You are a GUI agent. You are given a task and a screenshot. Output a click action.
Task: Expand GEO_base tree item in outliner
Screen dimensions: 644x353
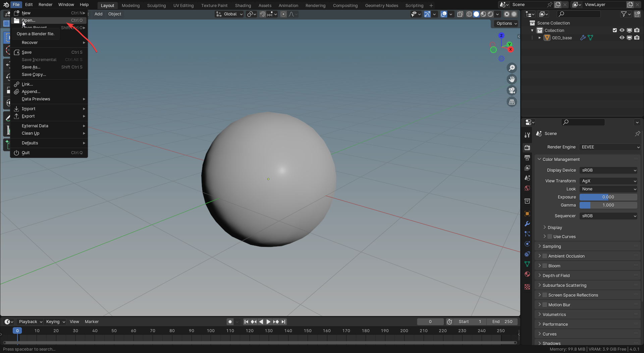(540, 38)
